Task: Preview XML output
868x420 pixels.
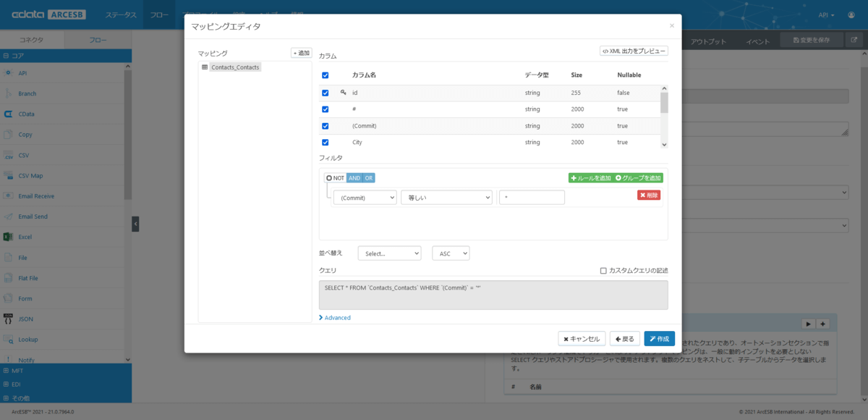Action: (x=634, y=51)
